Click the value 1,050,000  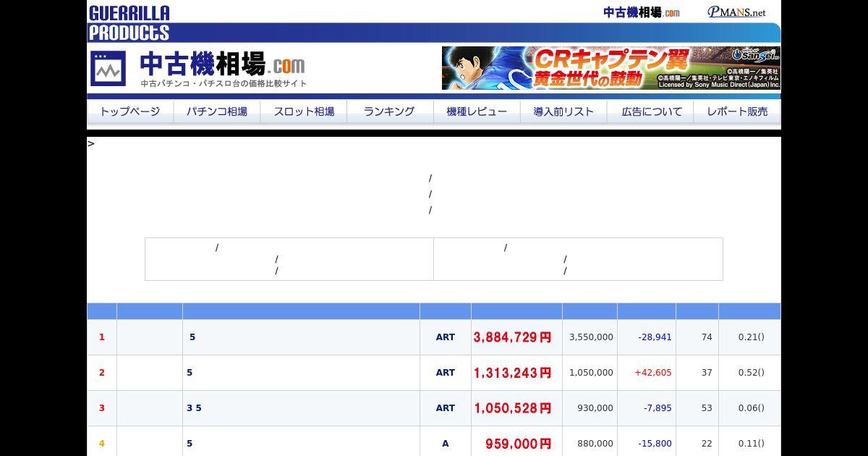point(591,373)
